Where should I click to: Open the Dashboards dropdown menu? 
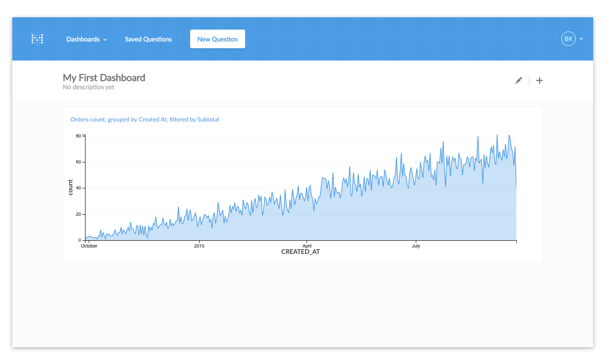[x=83, y=39]
